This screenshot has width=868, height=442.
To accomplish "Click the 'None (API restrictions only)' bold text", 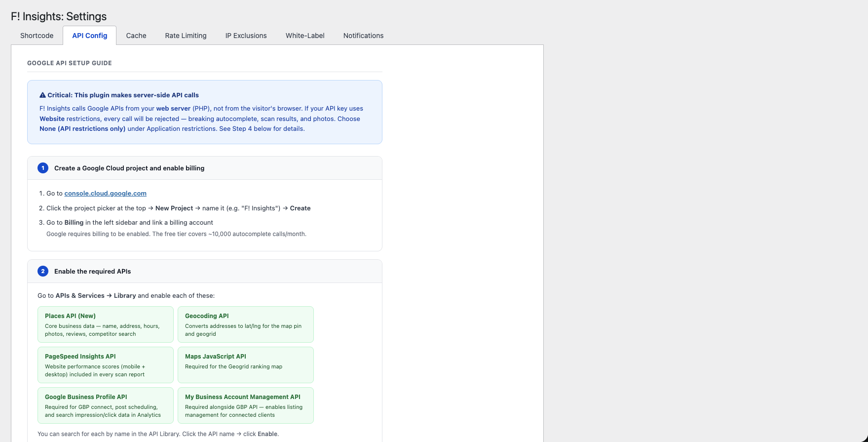I will click(x=82, y=128).
